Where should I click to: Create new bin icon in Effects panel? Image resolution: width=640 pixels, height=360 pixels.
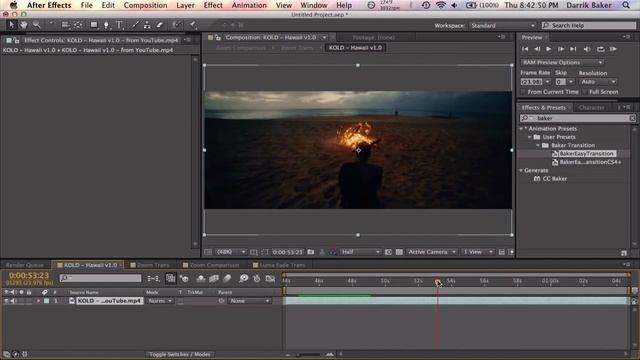point(624,253)
